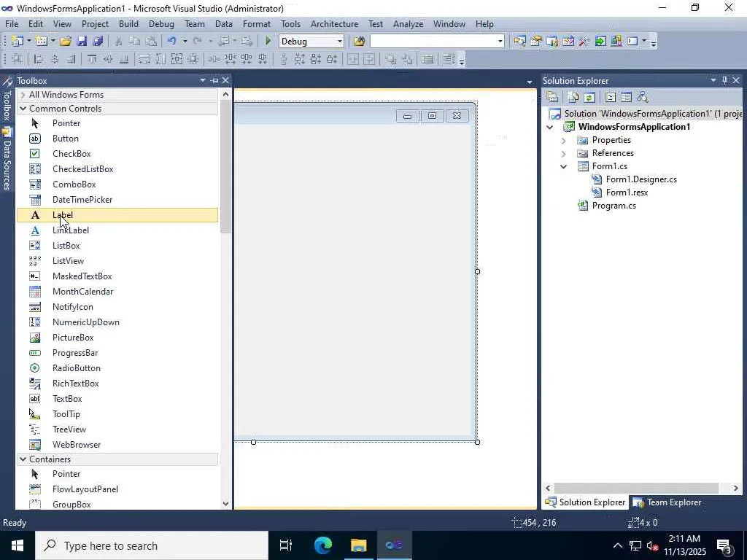This screenshot has width=747, height=560.
Task: Open the Architecture menu
Action: pyautogui.click(x=334, y=24)
